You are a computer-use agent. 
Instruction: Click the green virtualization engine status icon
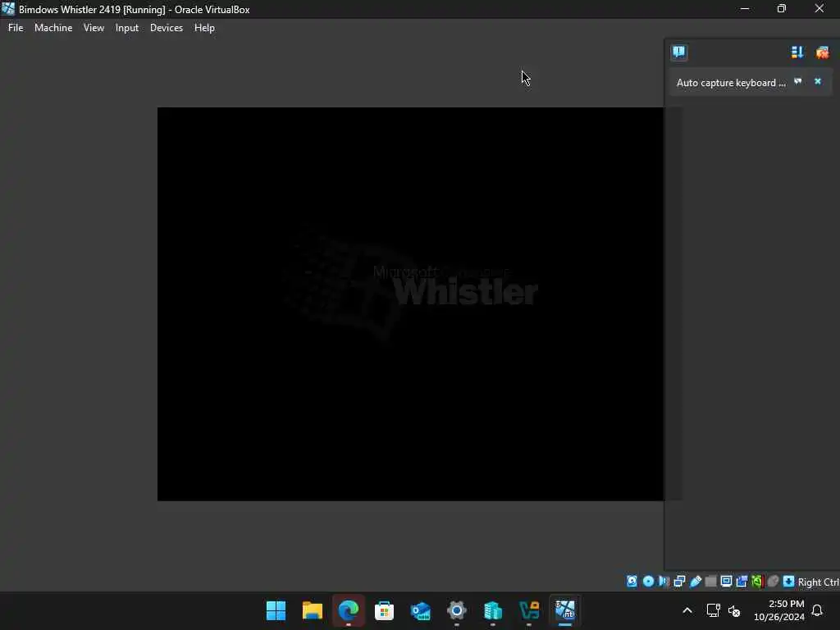757,582
